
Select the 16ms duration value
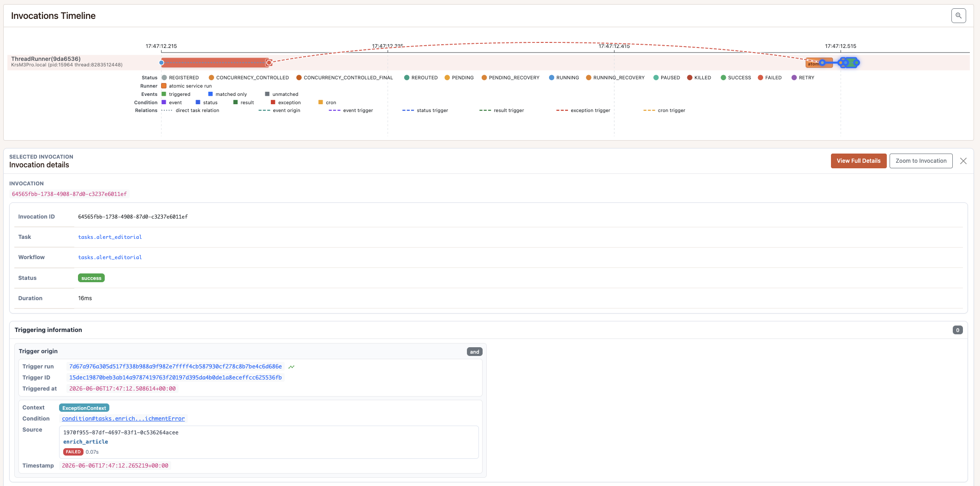click(x=85, y=298)
